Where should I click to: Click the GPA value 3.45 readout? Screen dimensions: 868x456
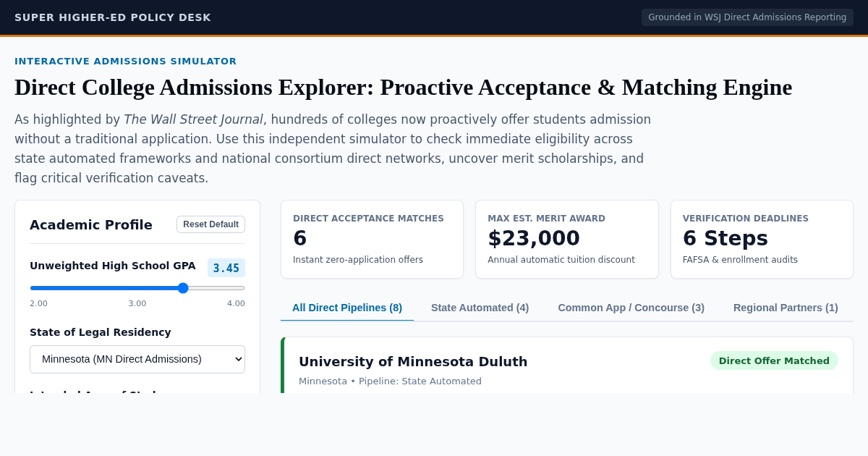click(x=226, y=268)
